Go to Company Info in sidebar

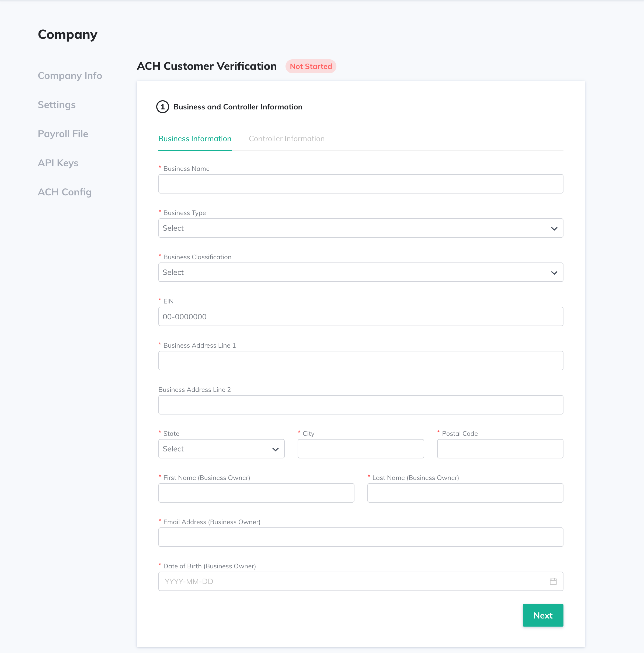[x=70, y=76]
